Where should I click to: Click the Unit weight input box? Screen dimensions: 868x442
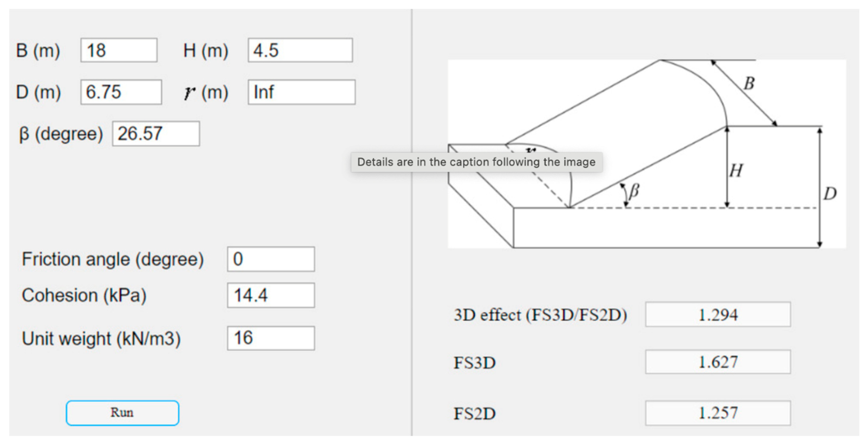(271, 338)
